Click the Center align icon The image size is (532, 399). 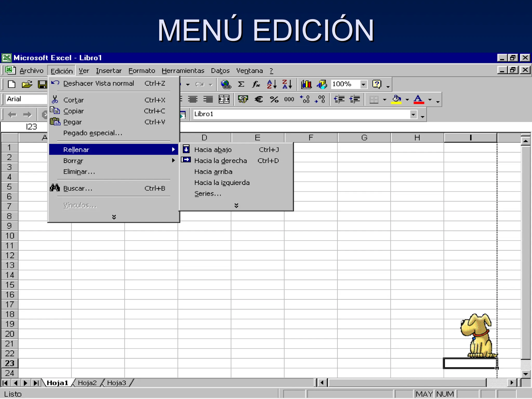pos(193,99)
